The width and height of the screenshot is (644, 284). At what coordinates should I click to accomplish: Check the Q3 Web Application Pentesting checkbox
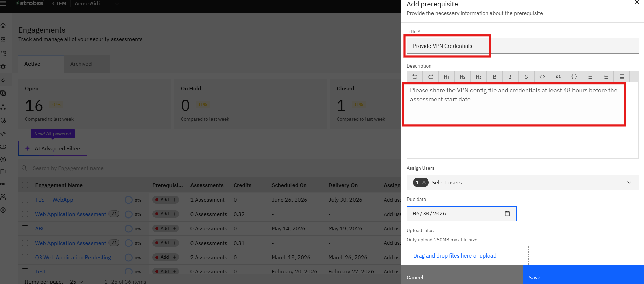pyautogui.click(x=25, y=257)
